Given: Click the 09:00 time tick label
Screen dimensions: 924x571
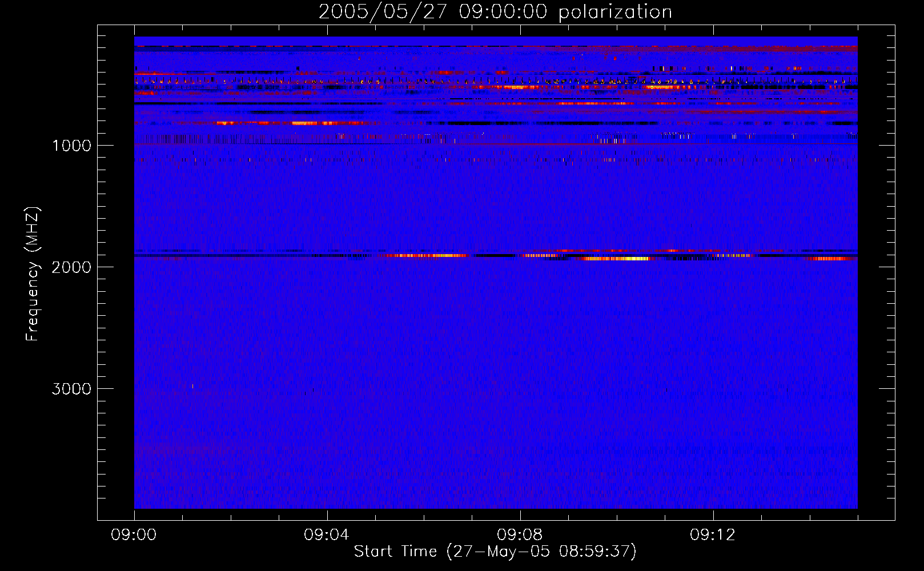Looking at the screenshot, I should click(x=134, y=535).
